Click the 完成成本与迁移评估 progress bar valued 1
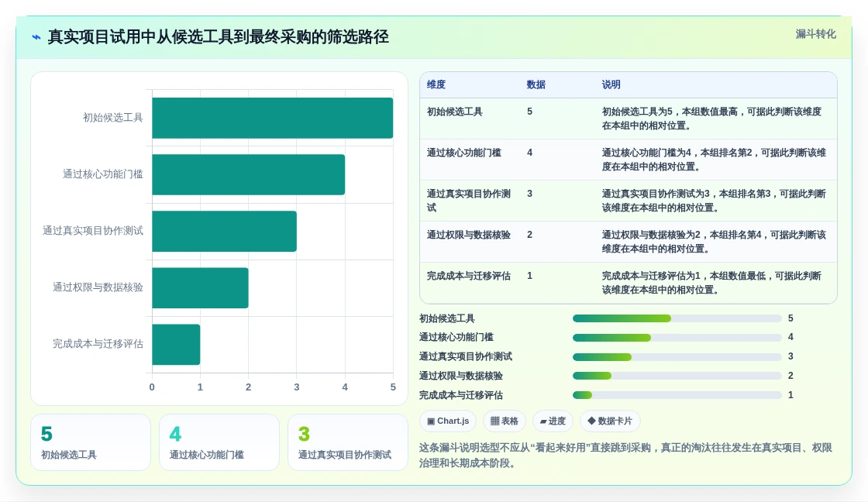 coord(677,395)
